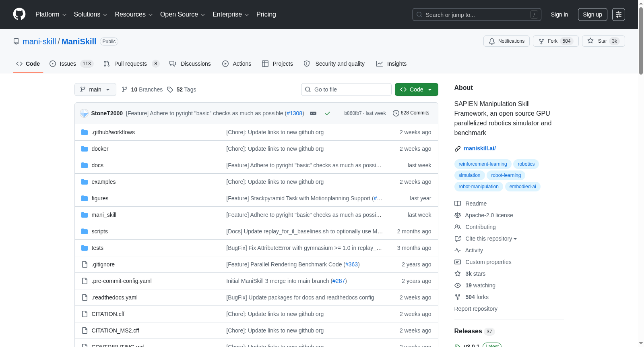The image size is (644, 347).
Task: Open the main branch dropdown
Action: [x=95, y=89]
